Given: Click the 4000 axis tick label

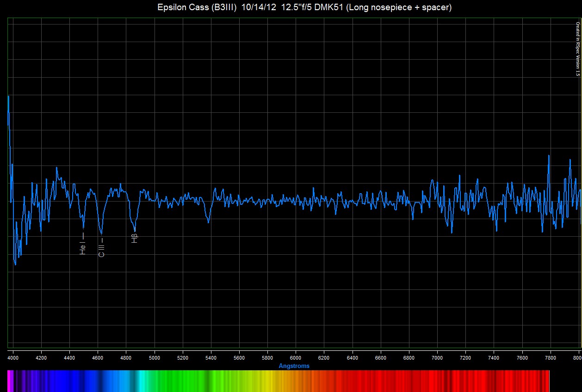Looking at the screenshot, I should click(x=13, y=358).
